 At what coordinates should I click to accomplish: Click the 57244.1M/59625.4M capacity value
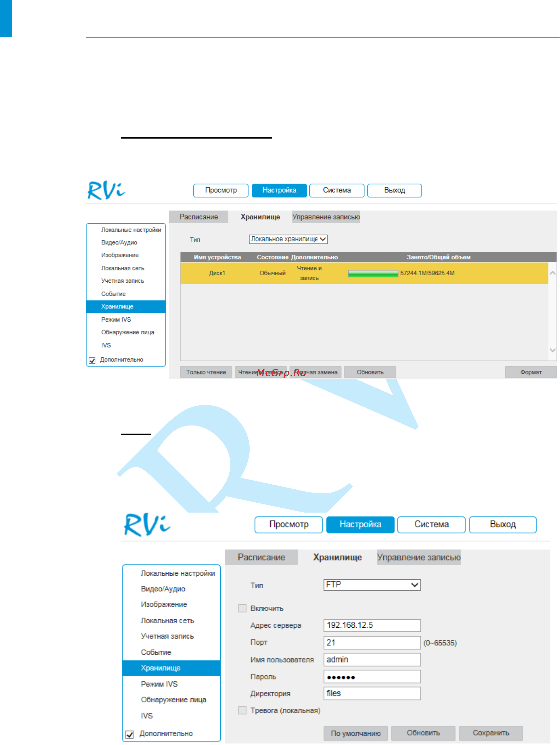point(427,274)
